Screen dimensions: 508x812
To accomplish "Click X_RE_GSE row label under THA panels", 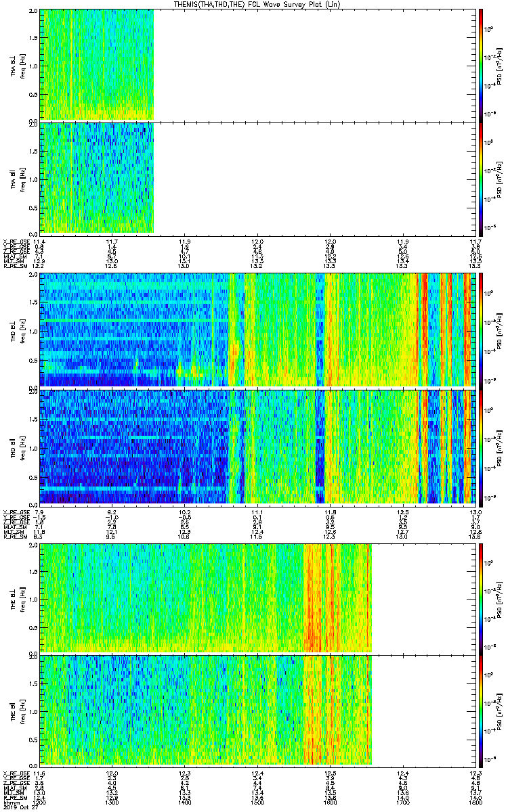I will pos(16,242).
